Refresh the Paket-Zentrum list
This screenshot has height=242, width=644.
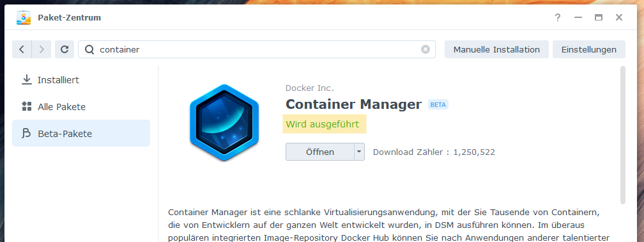(x=65, y=49)
